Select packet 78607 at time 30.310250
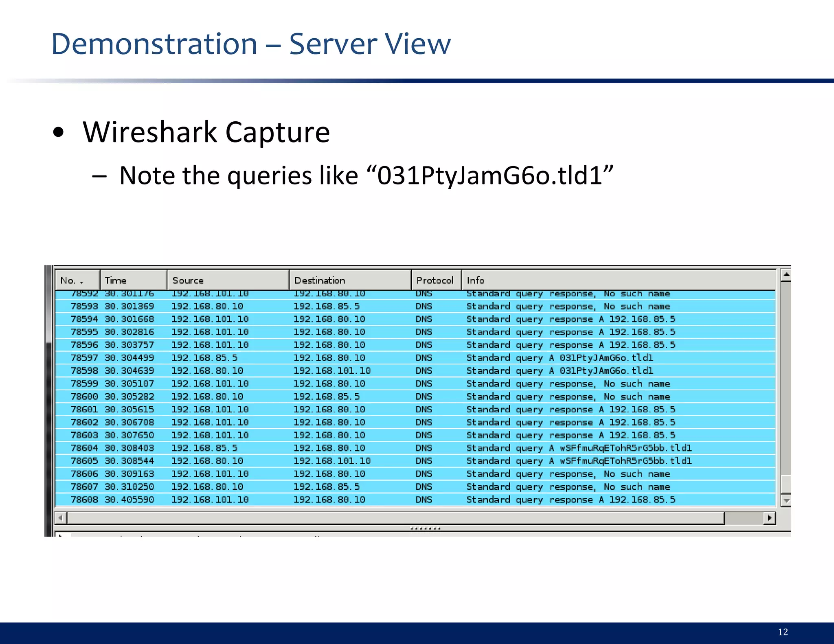The image size is (834, 644). coord(415,487)
